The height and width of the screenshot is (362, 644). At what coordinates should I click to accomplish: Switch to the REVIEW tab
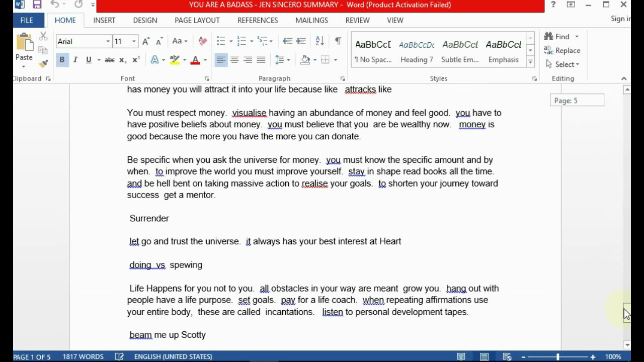pos(358,20)
